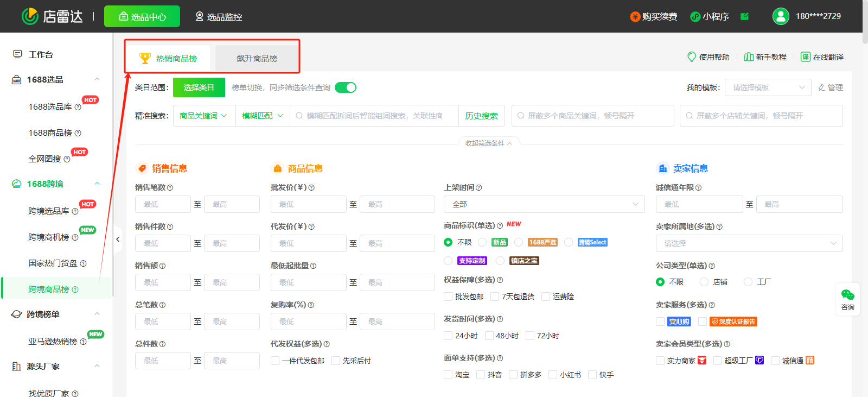Click the green edit note icon in header
The height and width of the screenshot is (397, 868).
tap(744, 16)
